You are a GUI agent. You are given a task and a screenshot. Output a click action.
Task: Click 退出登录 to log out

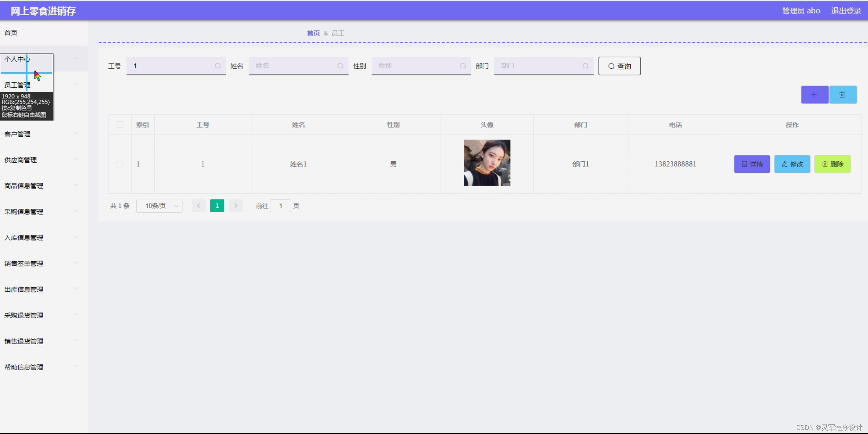(846, 11)
